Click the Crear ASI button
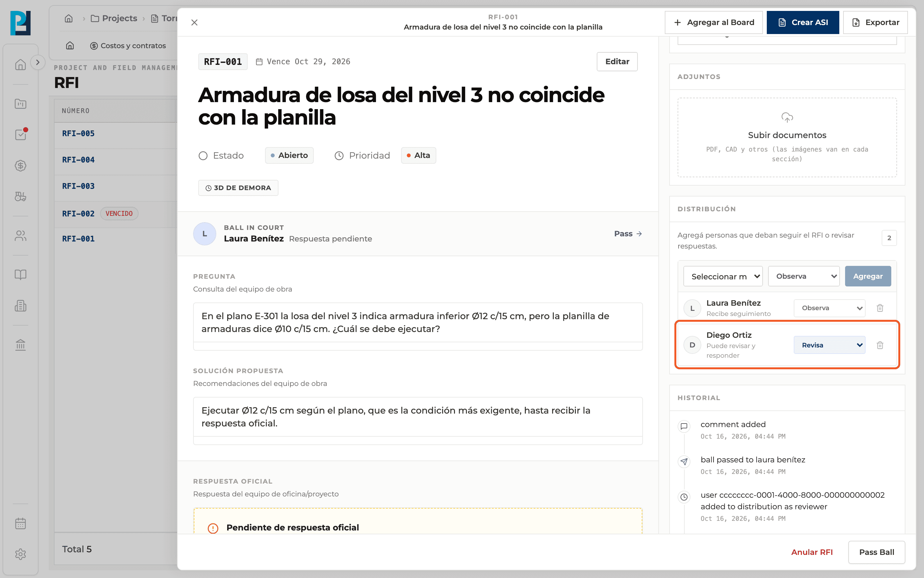The width and height of the screenshot is (924, 578). coord(803,22)
